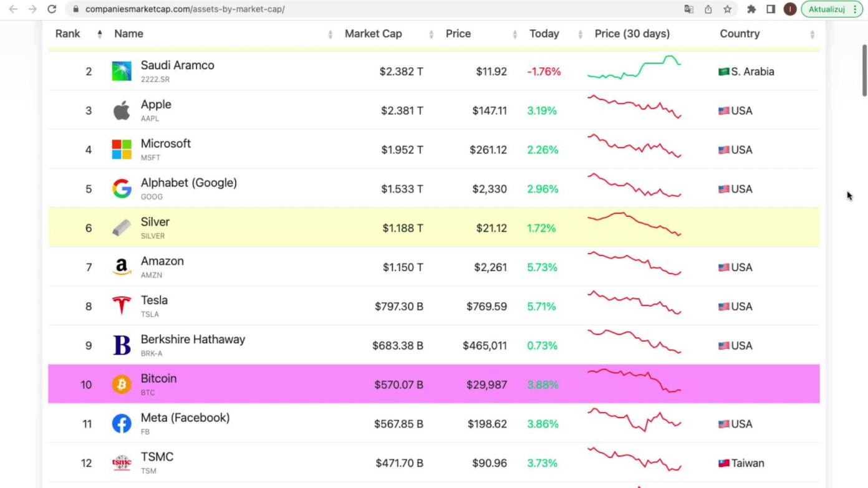Open the TSMC company link
The width and height of the screenshot is (868, 488).
tap(157, 457)
